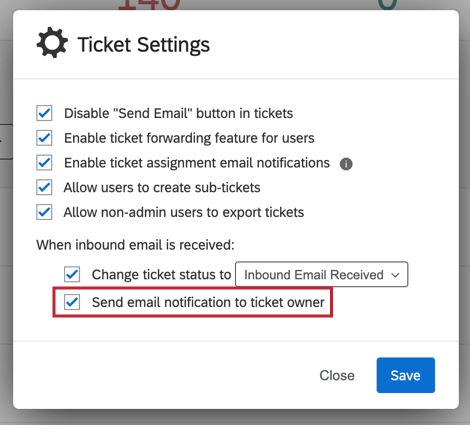
Task: Click the Ticket Settings title text
Action: [x=144, y=45]
